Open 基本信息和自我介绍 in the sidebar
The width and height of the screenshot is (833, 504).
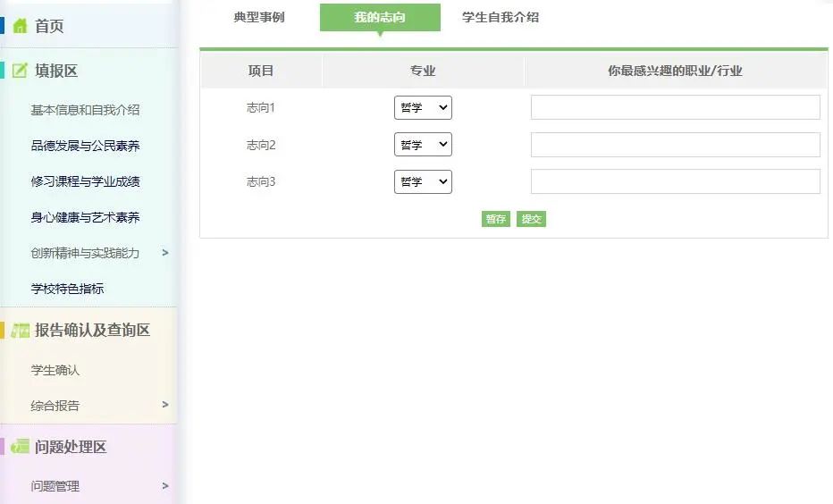85,110
